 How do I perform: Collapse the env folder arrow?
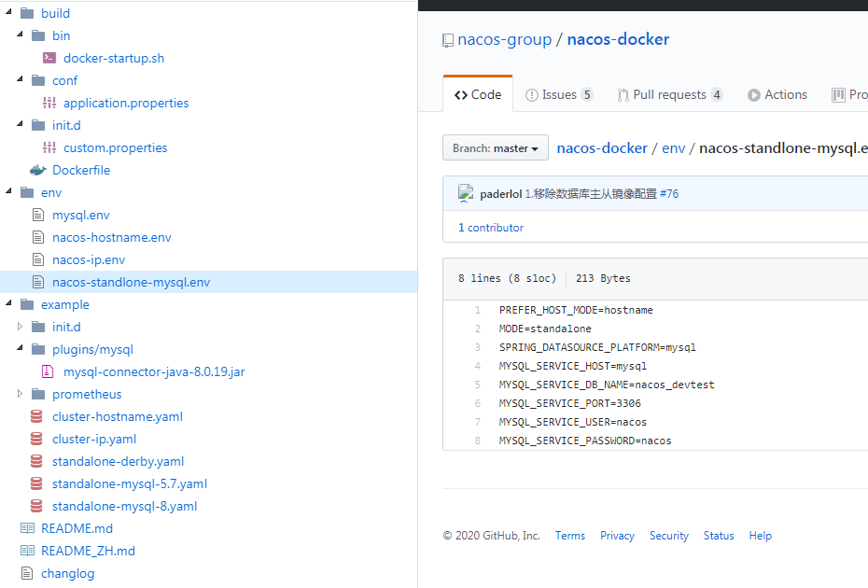8,191
